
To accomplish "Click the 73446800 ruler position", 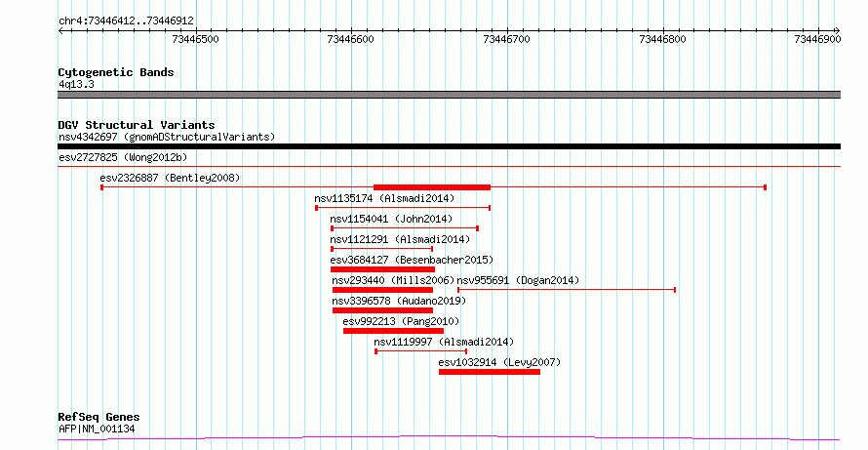I will pos(662,39).
